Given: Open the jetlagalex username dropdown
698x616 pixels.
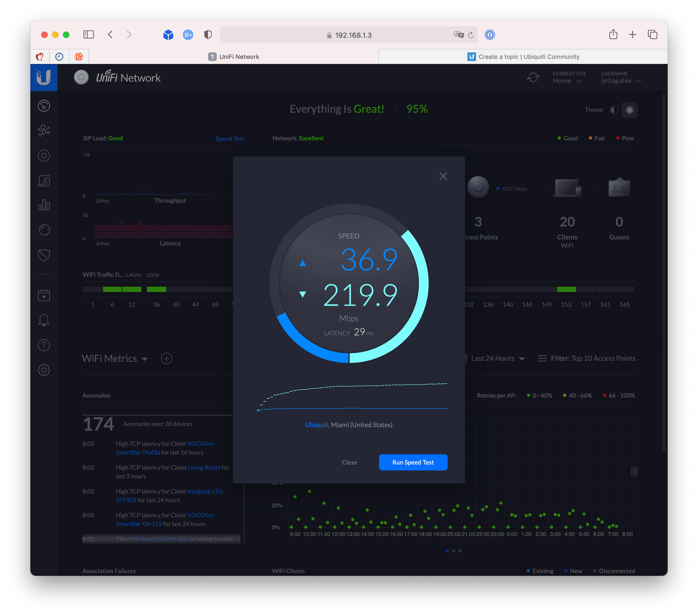Looking at the screenshot, I should [621, 81].
